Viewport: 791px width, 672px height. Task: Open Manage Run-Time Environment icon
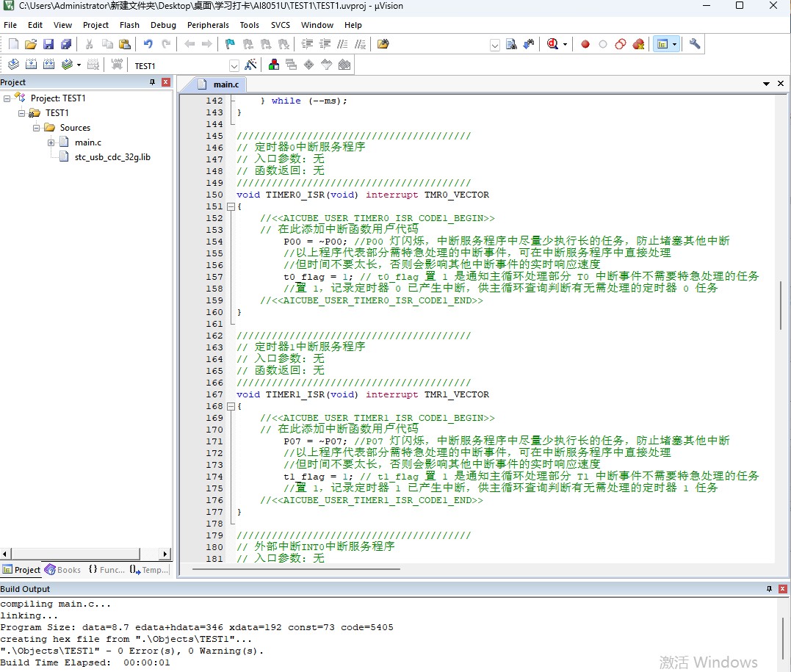(x=308, y=65)
